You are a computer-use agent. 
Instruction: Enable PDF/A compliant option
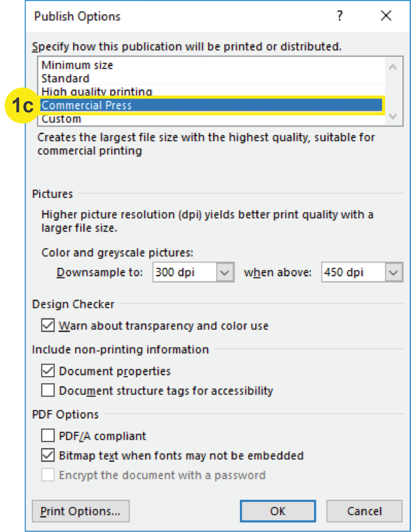[48, 436]
